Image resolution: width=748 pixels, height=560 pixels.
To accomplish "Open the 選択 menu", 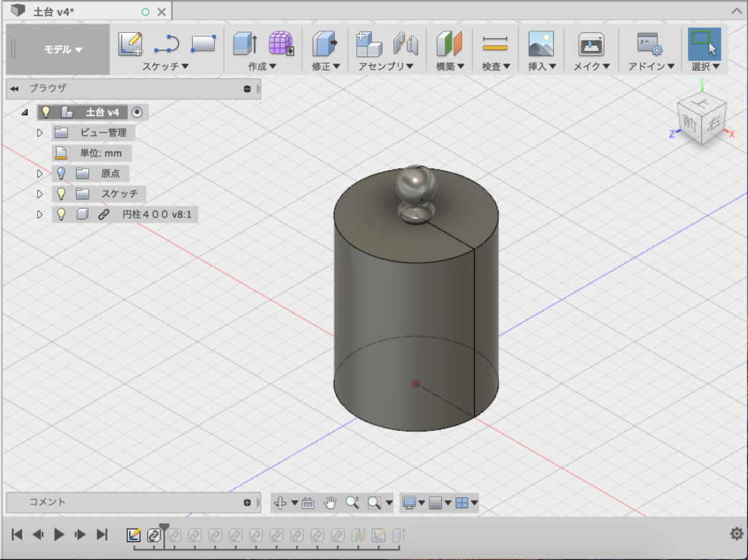I will 706,66.
